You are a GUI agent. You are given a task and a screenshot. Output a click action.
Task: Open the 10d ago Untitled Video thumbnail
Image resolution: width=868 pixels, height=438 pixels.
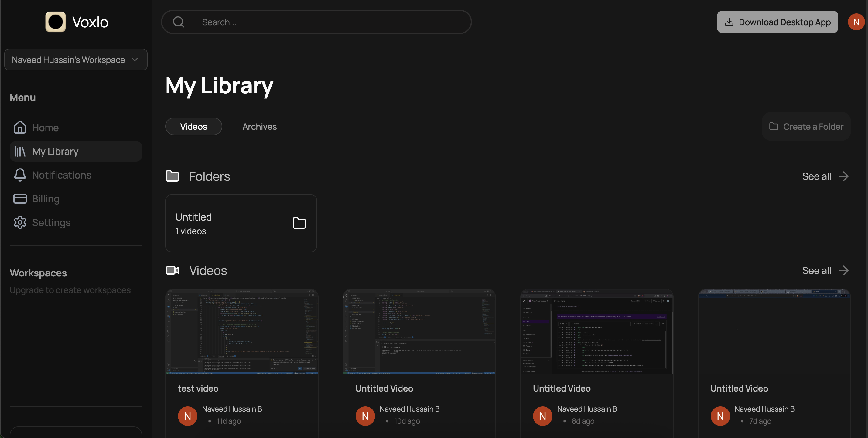click(419, 331)
